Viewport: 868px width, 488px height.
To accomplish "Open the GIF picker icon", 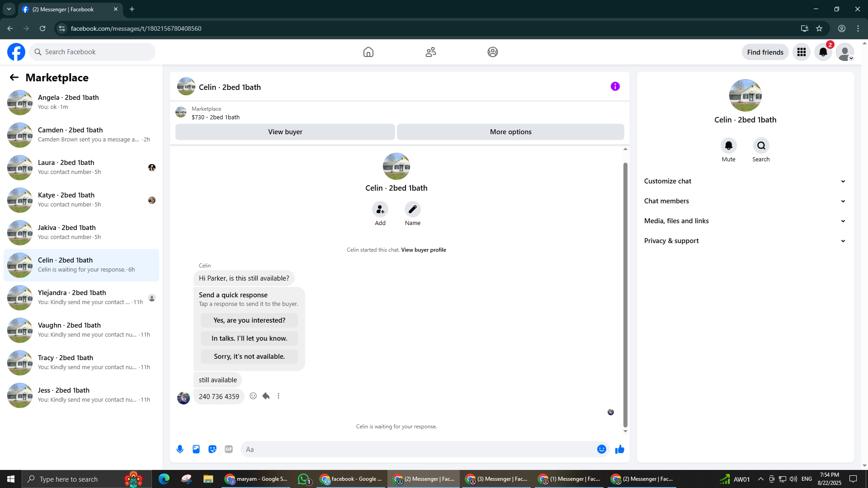I will (229, 449).
